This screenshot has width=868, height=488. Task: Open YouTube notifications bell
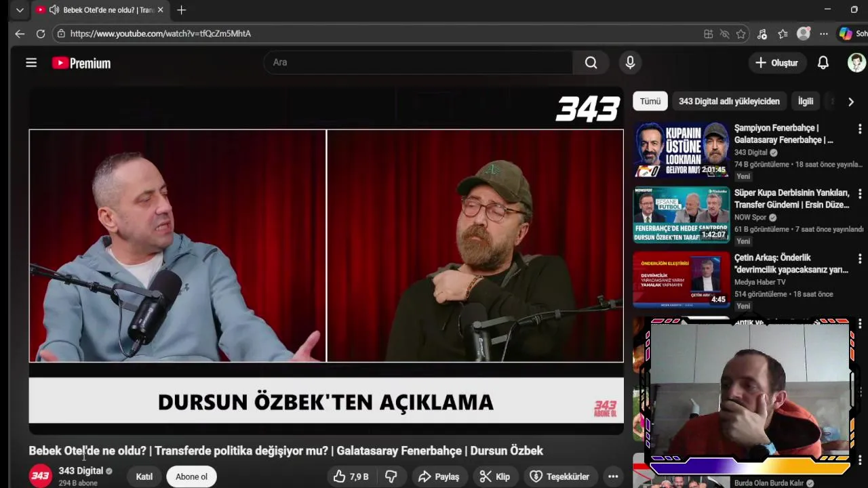pyautogui.click(x=823, y=62)
